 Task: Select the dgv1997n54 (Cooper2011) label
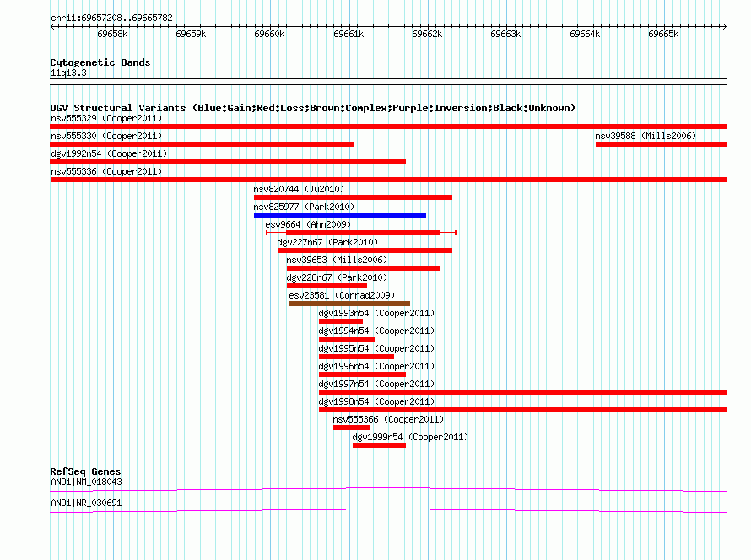pos(376,384)
